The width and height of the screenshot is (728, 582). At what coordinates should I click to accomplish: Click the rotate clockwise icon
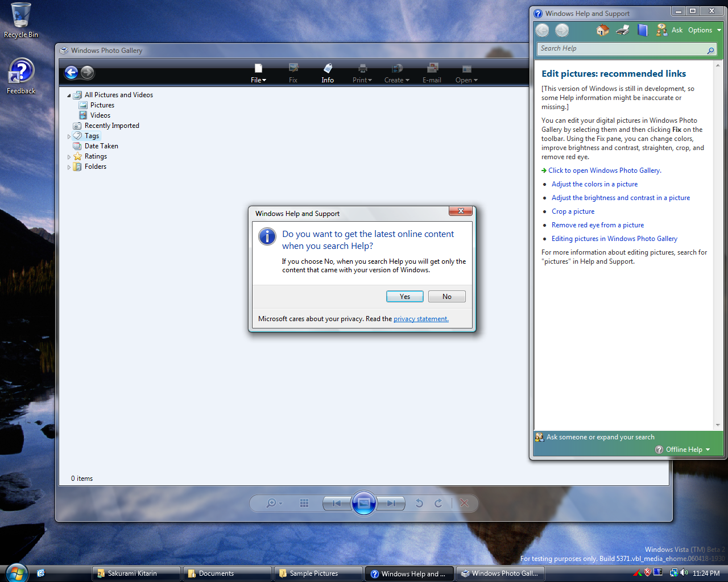click(x=438, y=503)
